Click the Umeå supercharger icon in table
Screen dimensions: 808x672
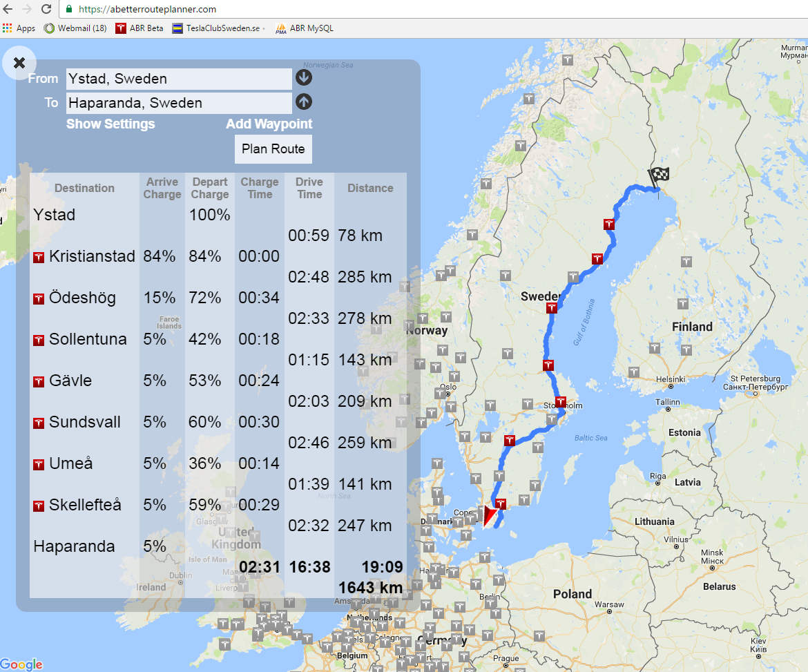(39, 465)
